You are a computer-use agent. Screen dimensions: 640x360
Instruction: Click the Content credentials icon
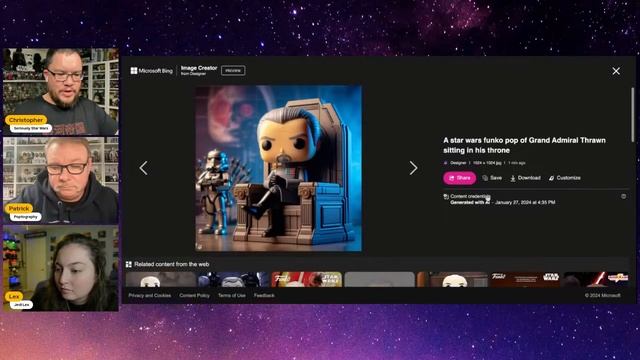tap(446, 197)
